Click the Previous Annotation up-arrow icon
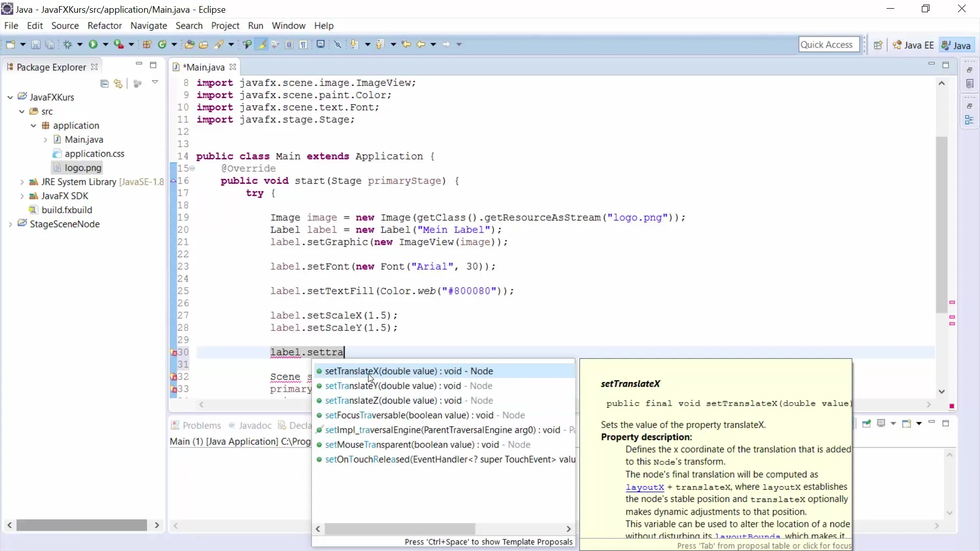 click(x=380, y=44)
